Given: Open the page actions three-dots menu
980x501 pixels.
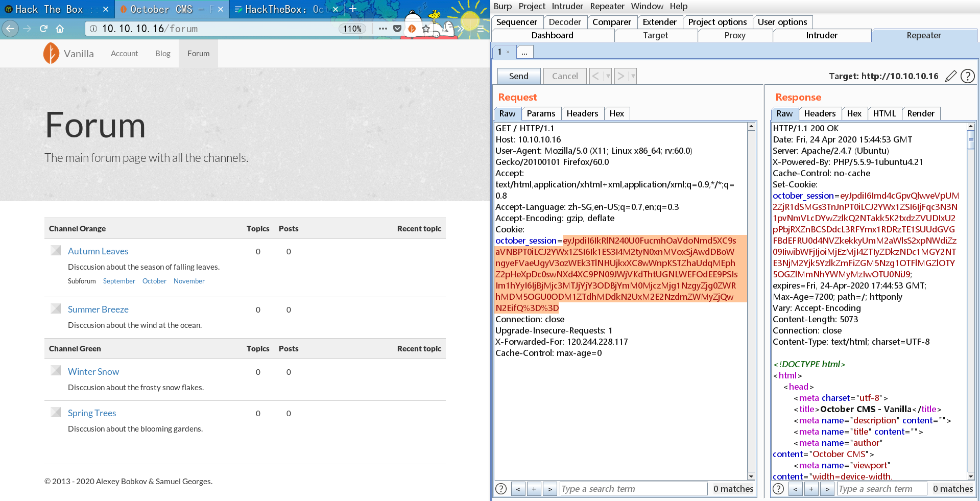Looking at the screenshot, I should coord(383,29).
